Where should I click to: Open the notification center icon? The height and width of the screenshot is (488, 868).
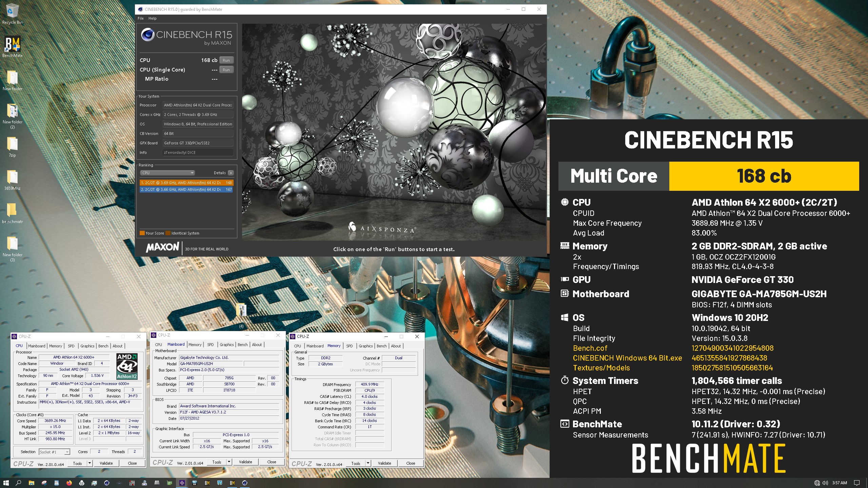coord(857,483)
